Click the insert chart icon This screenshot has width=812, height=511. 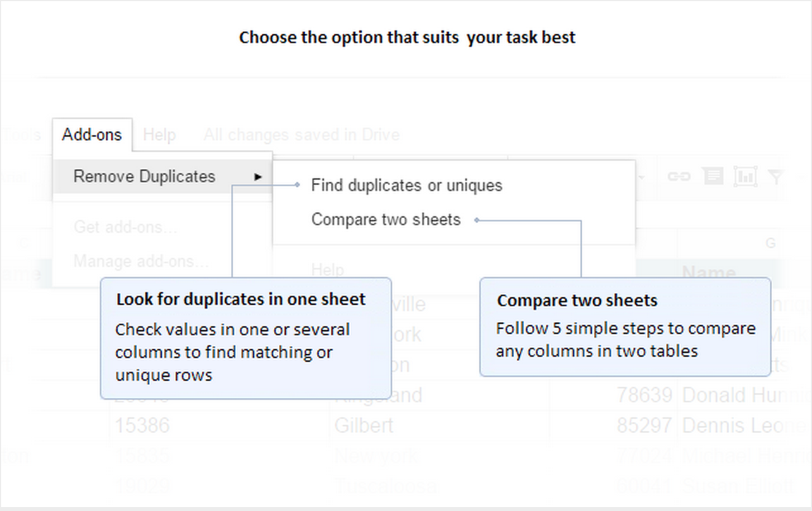click(746, 177)
